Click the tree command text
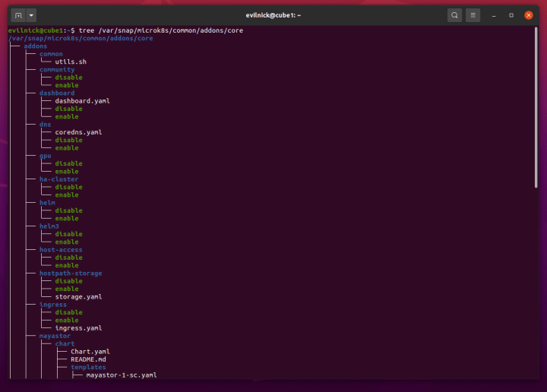 [x=161, y=30]
